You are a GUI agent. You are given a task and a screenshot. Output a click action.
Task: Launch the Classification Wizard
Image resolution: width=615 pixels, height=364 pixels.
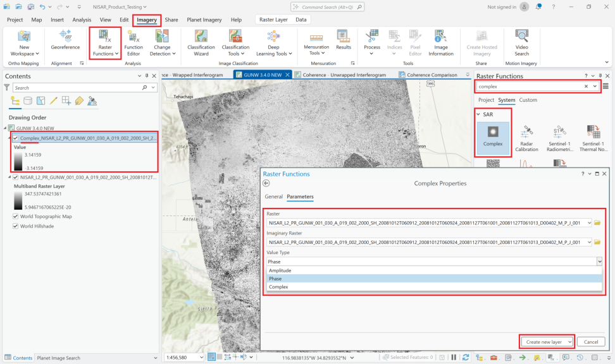click(x=201, y=43)
